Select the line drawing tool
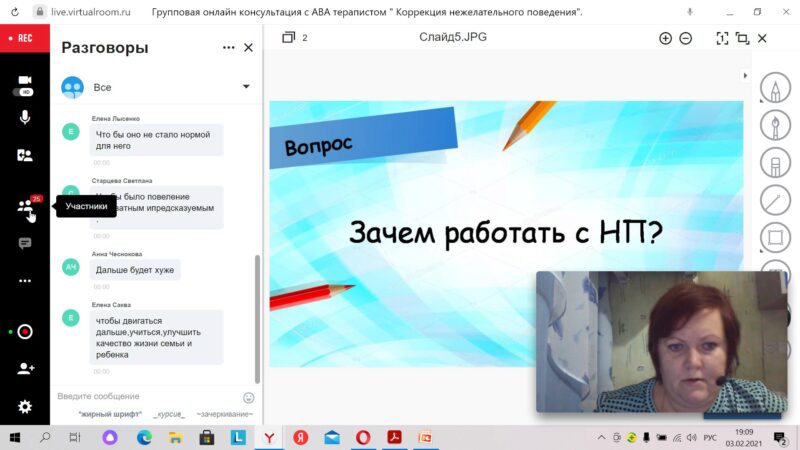The height and width of the screenshot is (450, 800). [775, 201]
